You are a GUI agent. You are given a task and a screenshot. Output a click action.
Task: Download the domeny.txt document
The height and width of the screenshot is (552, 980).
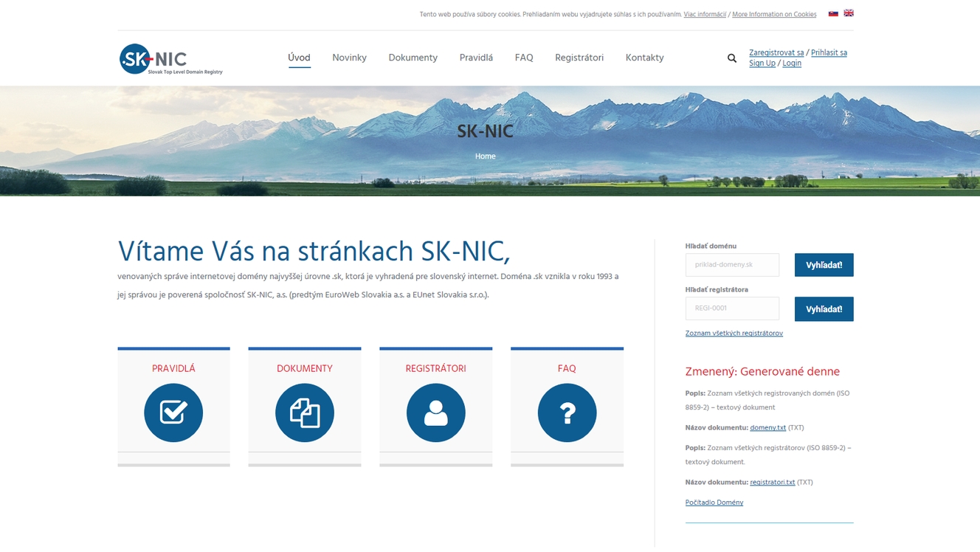(767, 427)
